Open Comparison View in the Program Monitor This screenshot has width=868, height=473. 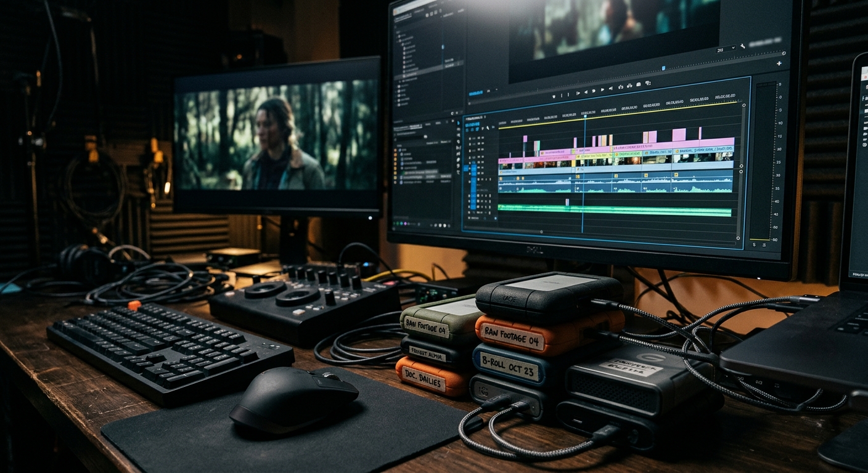648,84
